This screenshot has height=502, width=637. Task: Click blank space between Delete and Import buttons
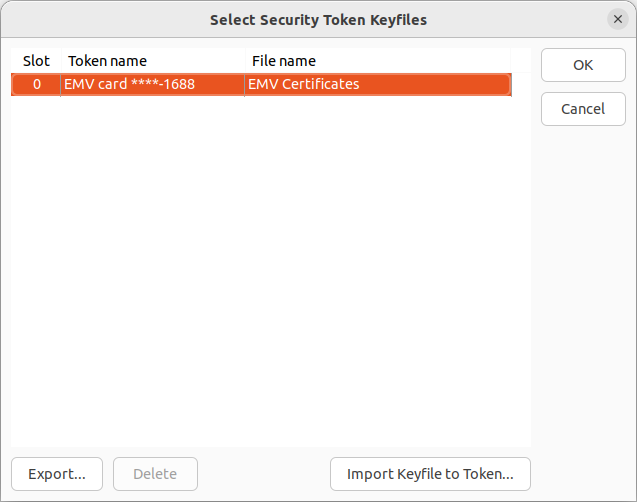point(264,474)
